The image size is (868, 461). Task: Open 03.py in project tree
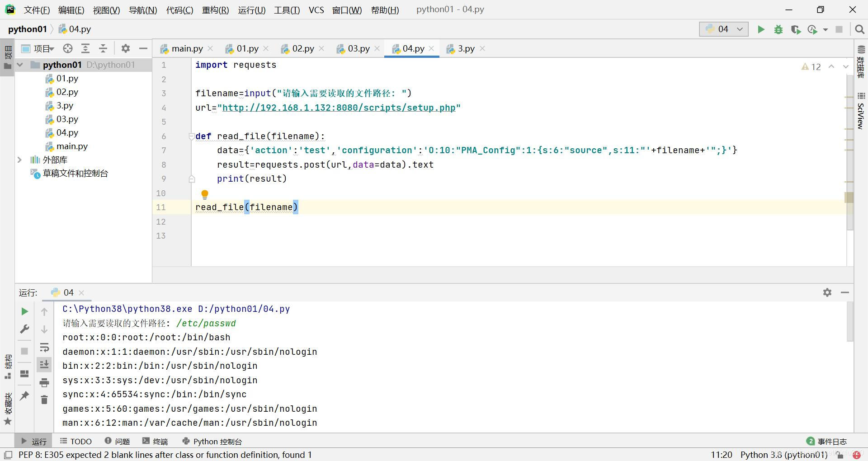point(67,119)
